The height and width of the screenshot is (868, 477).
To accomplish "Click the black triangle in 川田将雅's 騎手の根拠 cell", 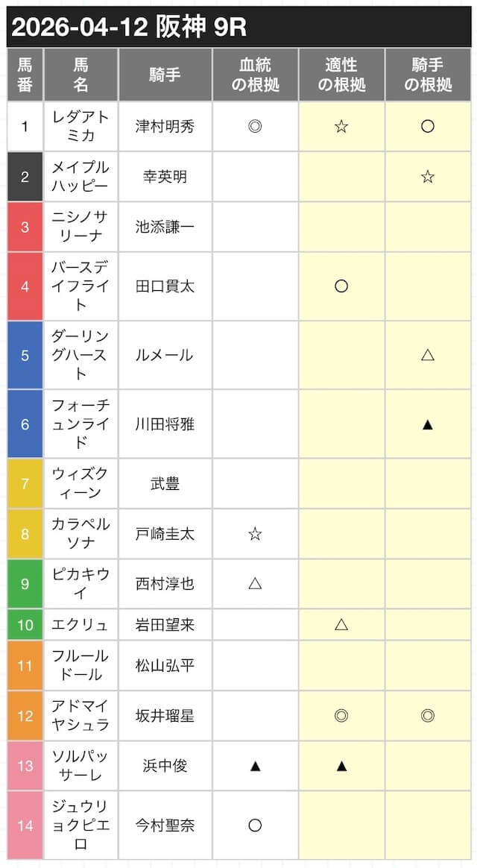I will coord(428,424).
